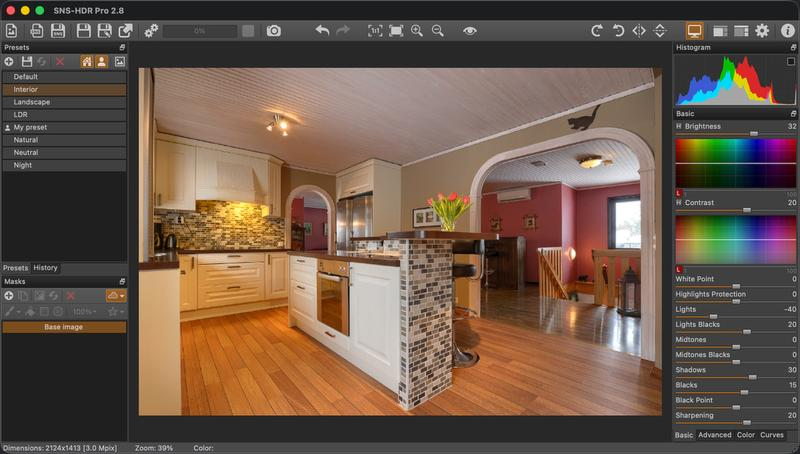Toggle the H button beside Contrast
Screen dimensions: 800x454
pos(679,203)
